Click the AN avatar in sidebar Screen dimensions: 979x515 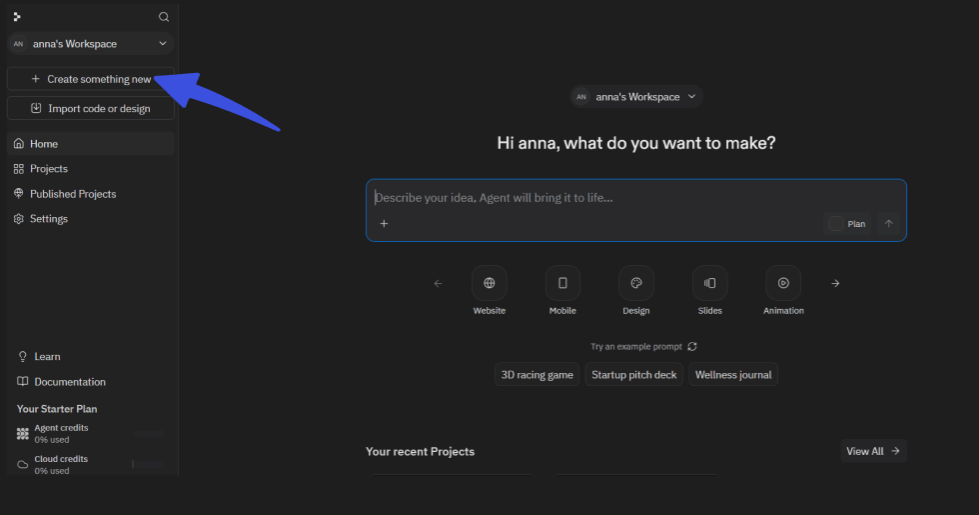pos(18,44)
